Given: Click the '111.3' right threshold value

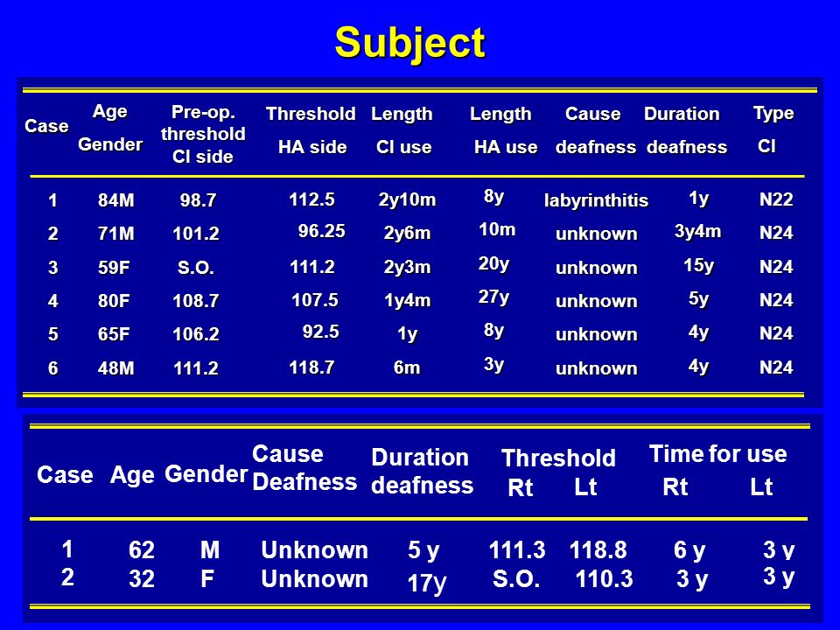Looking at the screenshot, I should (x=517, y=550).
